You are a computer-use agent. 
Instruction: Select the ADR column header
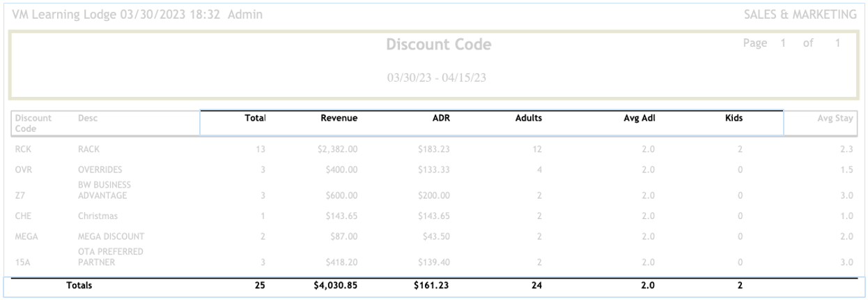pos(441,119)
